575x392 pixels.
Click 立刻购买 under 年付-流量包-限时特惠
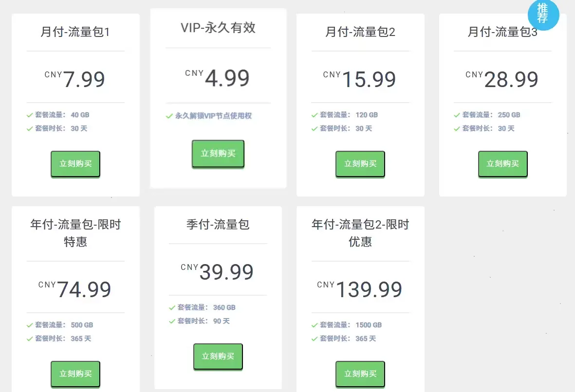(x=75, y=374)
